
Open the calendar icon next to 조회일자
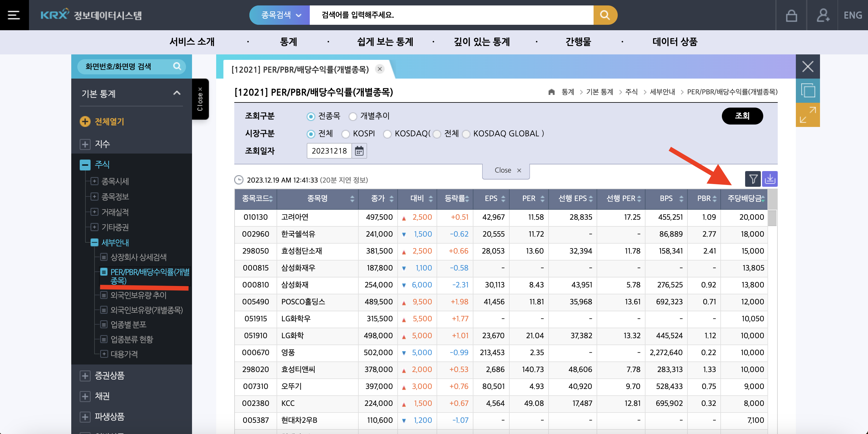click(359, 151)
